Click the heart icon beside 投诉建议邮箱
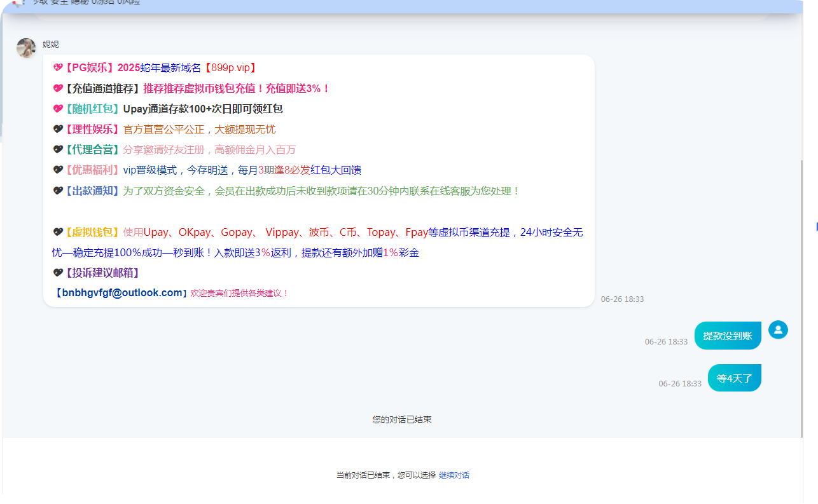Image resolution: width=818 pixels, height=504 pixels. (x=58, y=273)
